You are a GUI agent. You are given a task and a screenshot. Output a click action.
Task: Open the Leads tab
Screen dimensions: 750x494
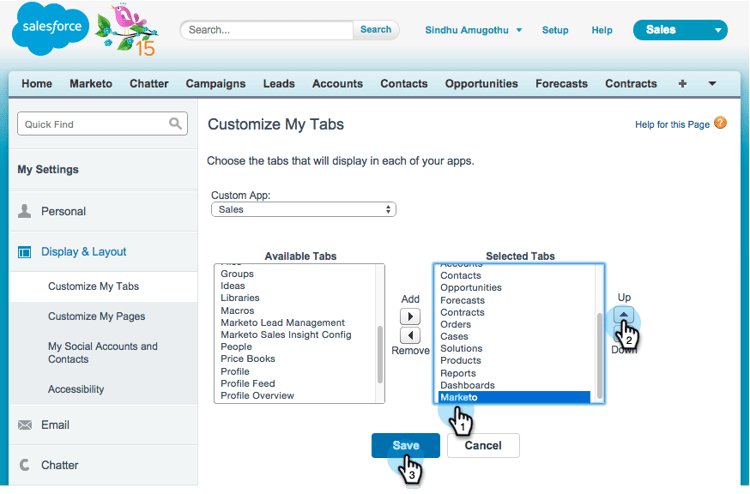(x=279, y=84)
